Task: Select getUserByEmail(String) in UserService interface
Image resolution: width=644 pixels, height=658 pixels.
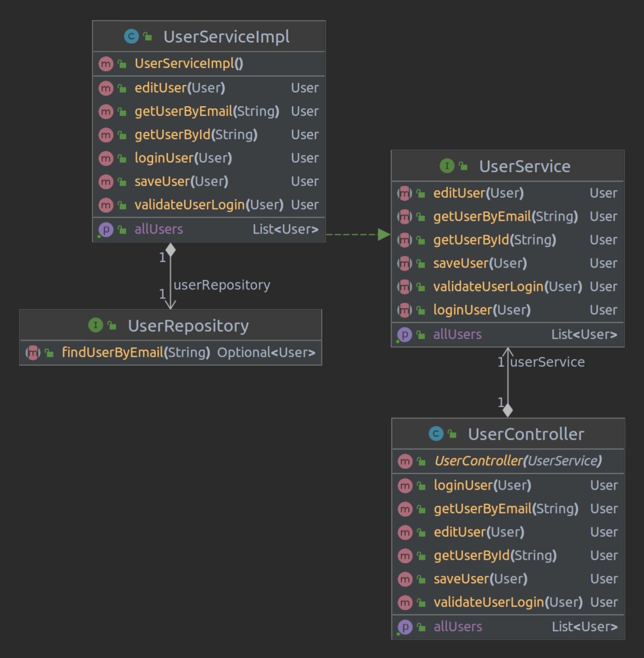Action: pyautogui.click(x=505, y=217)
